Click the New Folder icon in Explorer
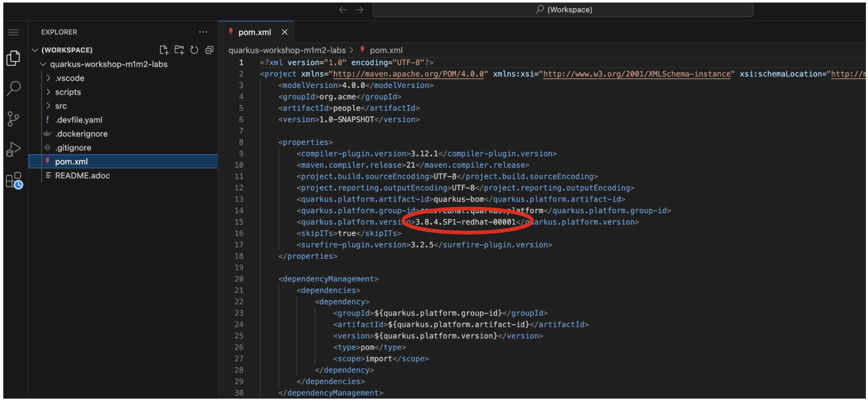The width and height of the screenshot is (868, 401). click(179, 50)
